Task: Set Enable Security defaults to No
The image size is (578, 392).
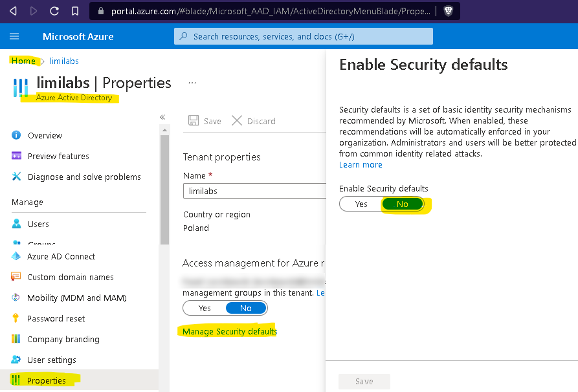Action: (402, 204)
